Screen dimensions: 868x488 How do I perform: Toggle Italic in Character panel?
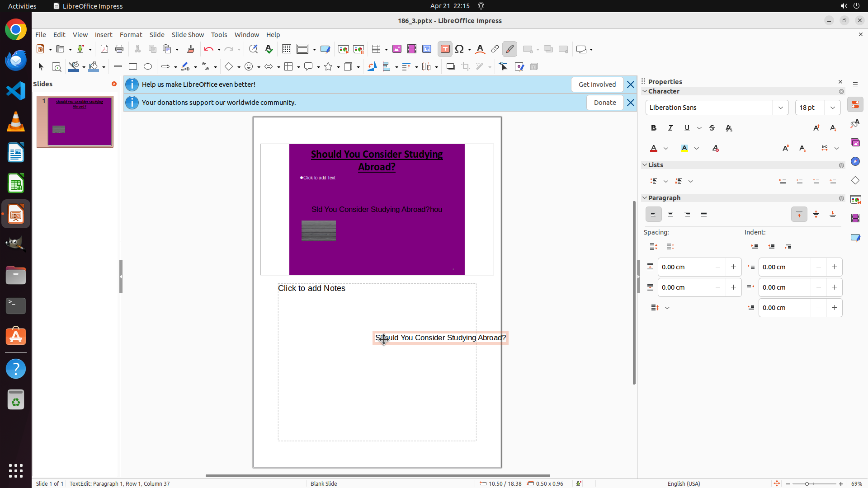point(670,128)
